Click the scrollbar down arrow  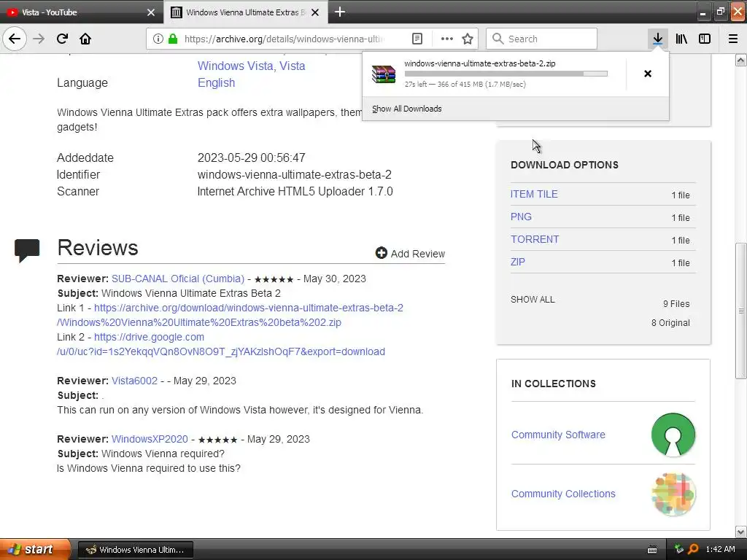click(x=740, y=532)
